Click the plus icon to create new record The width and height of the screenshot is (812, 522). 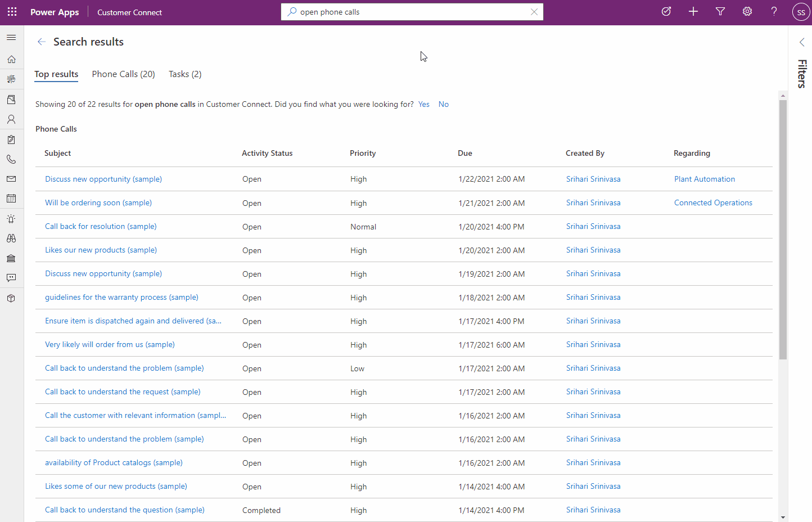point(693,12)
